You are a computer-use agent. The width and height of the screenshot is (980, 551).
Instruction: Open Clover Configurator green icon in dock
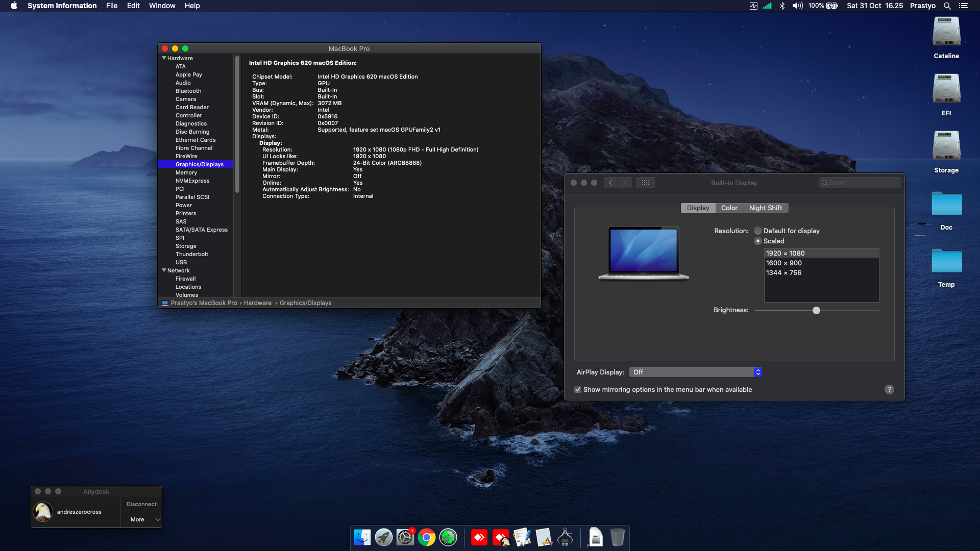click(x=448, y=537)
